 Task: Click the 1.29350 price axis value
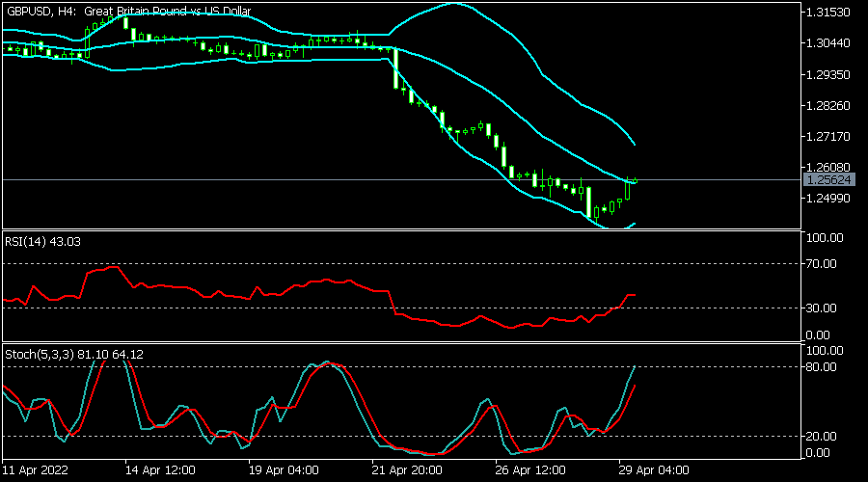click(x=828, y=74)
